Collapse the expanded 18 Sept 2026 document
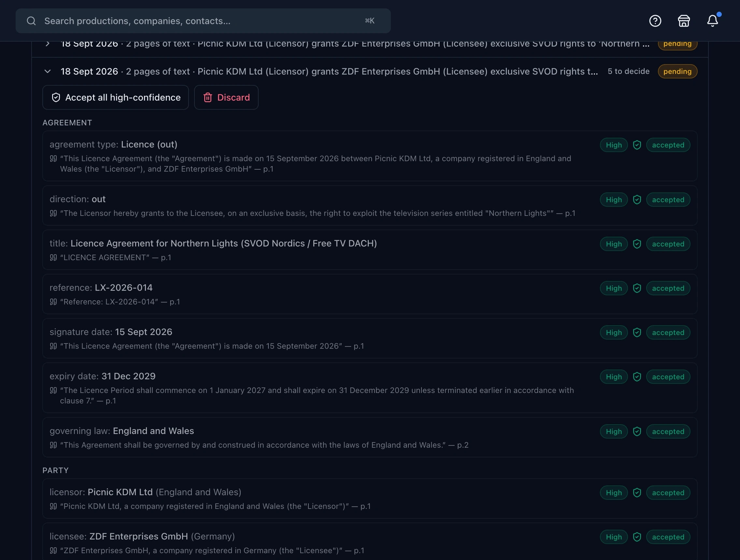The image size is (740, 560). (48, 71)
